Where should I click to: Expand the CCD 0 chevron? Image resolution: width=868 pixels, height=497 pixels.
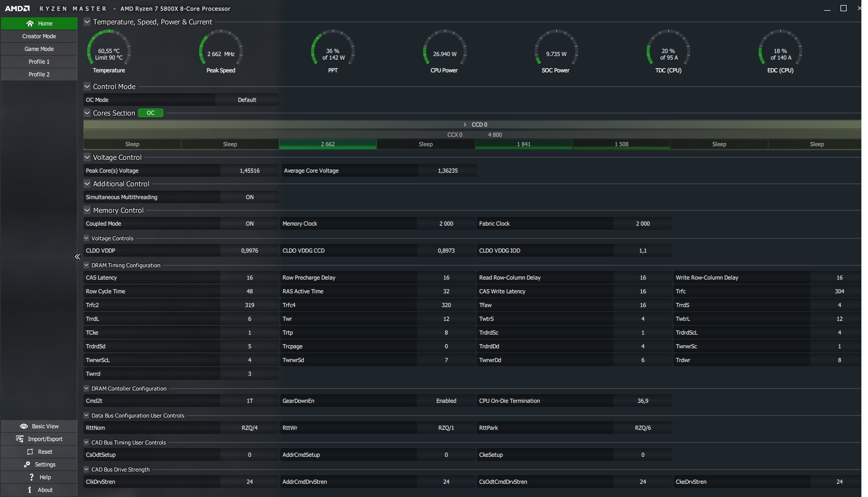[465, 125]
